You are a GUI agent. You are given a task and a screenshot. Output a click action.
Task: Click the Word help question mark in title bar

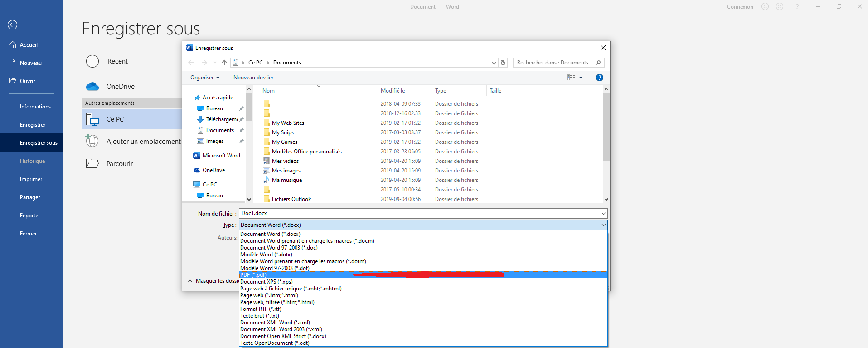pyautogui.click(x=797, y=6)
